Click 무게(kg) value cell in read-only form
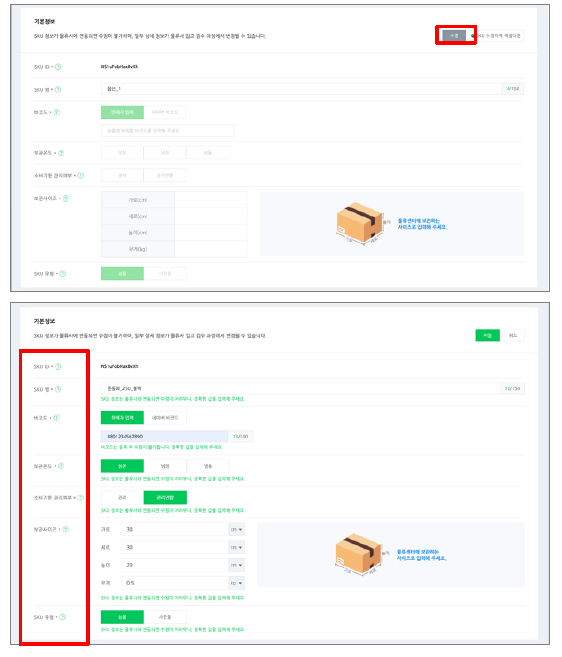 click(x=211, y=249)
